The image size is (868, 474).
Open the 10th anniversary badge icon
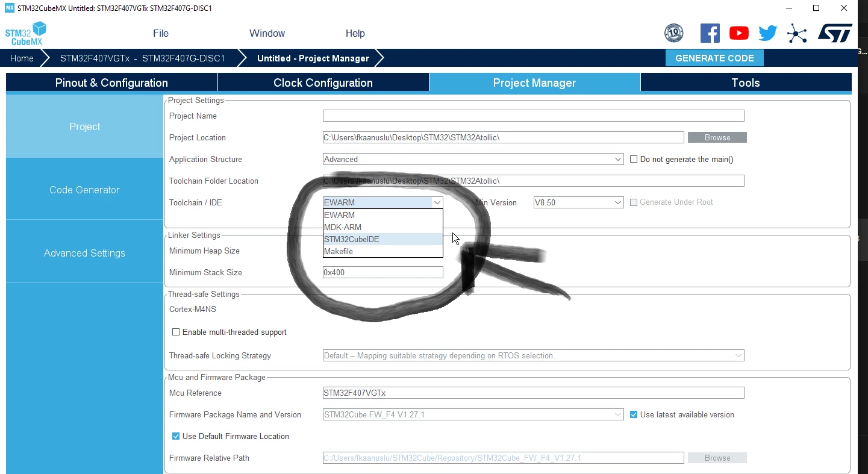coord(673,33)
